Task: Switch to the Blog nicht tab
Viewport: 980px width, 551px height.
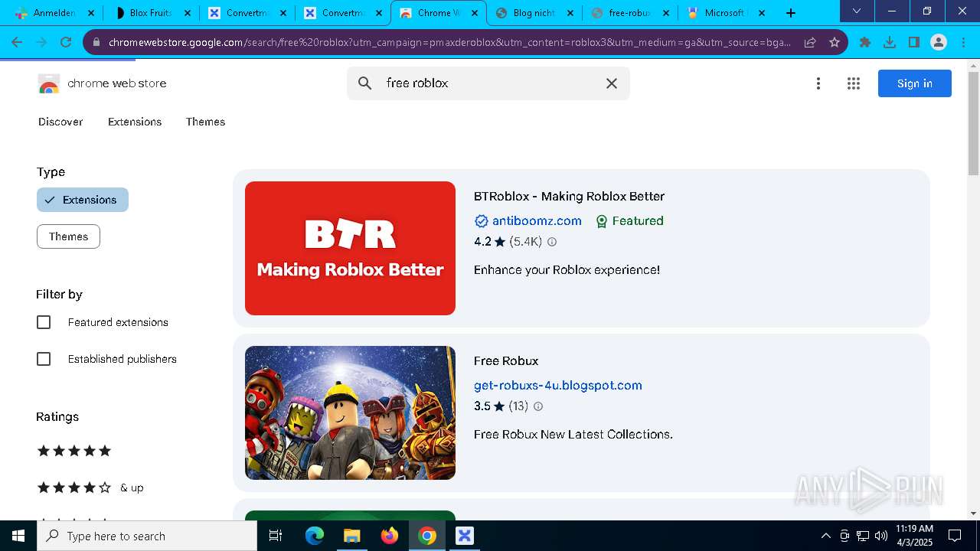Action: [x=534, y=13]
